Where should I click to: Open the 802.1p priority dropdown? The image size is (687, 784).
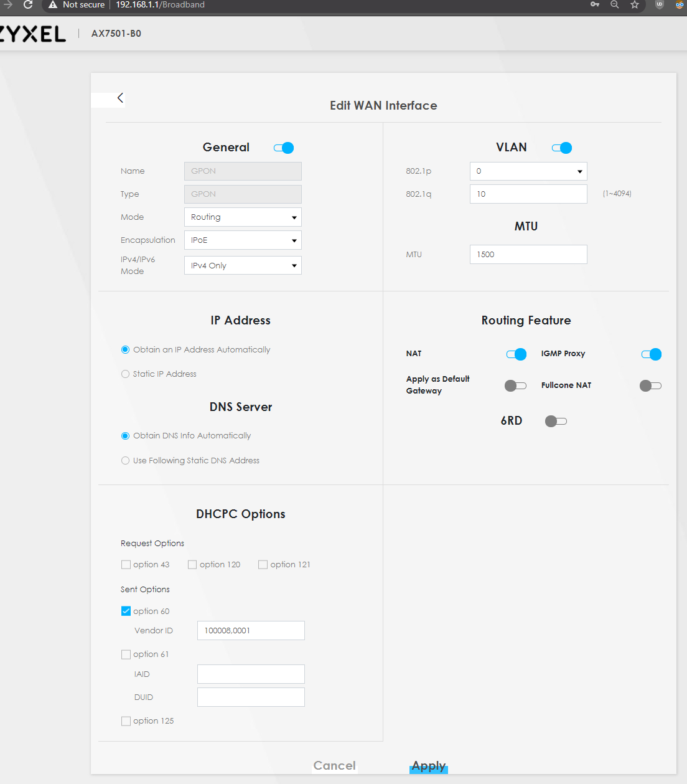(528, 171)
